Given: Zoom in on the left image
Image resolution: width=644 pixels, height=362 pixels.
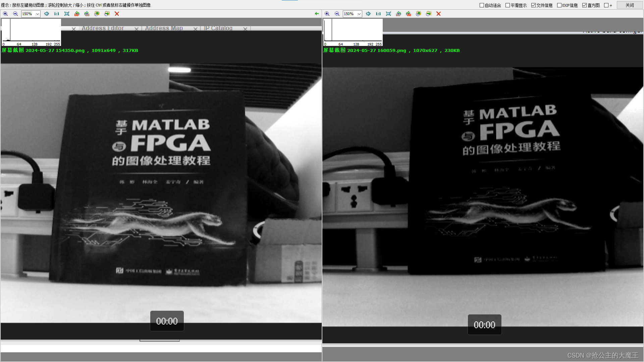Looking at the screenshot, I should coord(5,14).
